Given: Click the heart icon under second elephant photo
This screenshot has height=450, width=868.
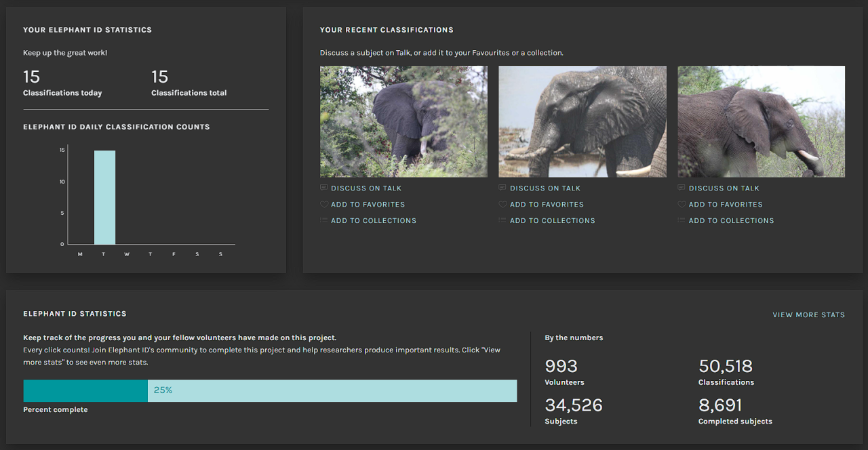Looking at the screenshot, I should (502, 204).
